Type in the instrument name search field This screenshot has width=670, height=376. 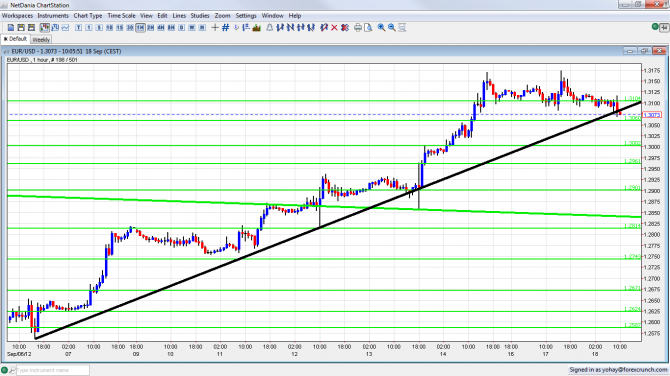click(53, 370)
